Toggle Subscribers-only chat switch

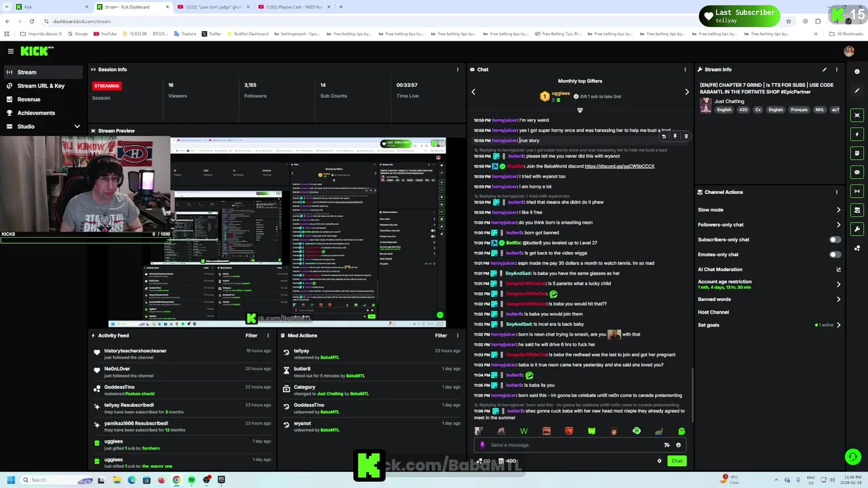835,239
